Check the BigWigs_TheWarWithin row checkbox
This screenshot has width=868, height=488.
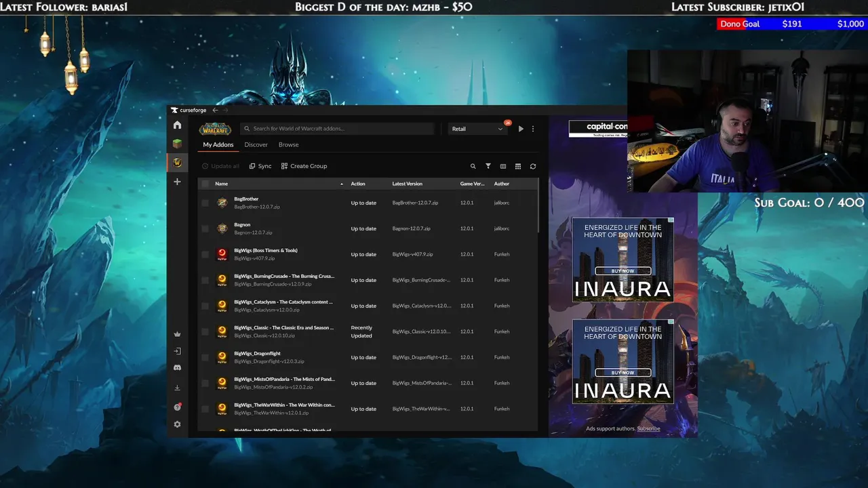coord(205,409)
